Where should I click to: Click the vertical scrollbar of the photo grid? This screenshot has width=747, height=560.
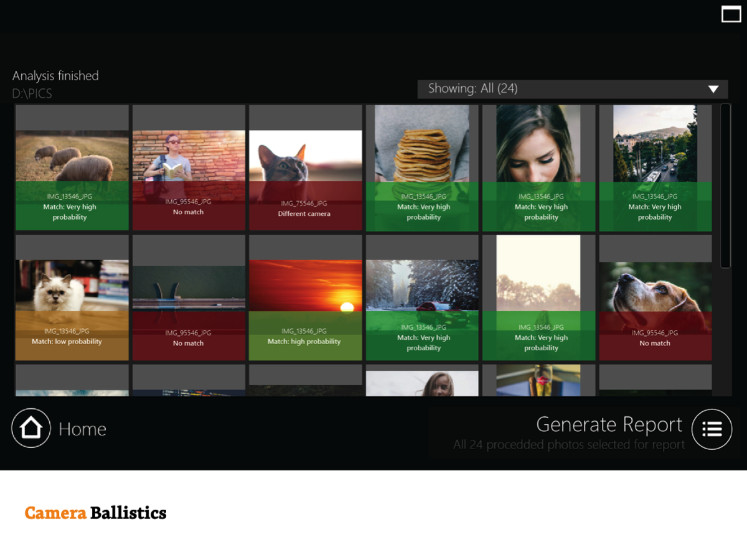click(x=725, y=187)
